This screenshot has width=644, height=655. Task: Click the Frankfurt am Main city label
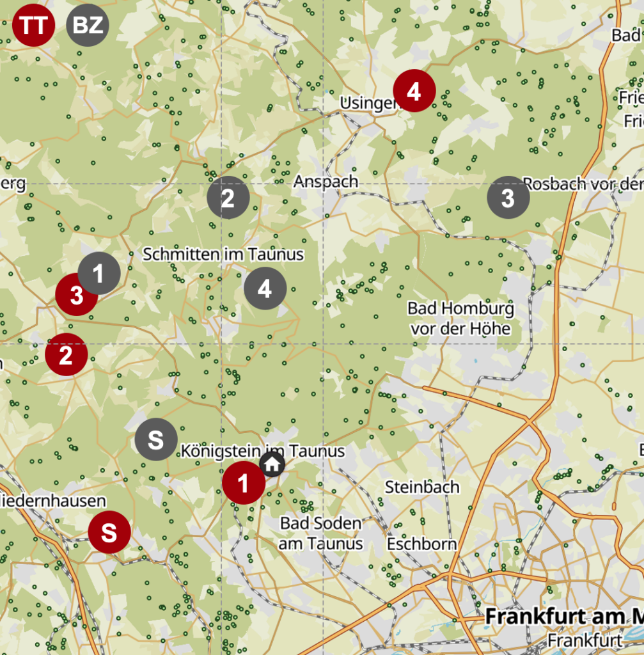(563, 617)
